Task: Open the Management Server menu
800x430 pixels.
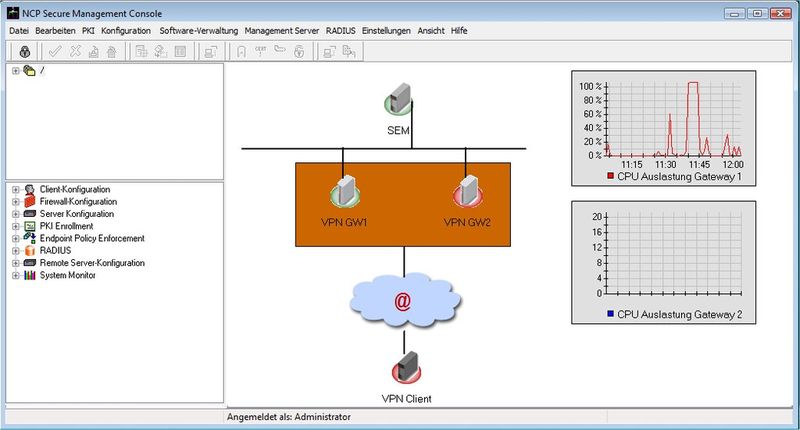Action: tap(282, 31)
